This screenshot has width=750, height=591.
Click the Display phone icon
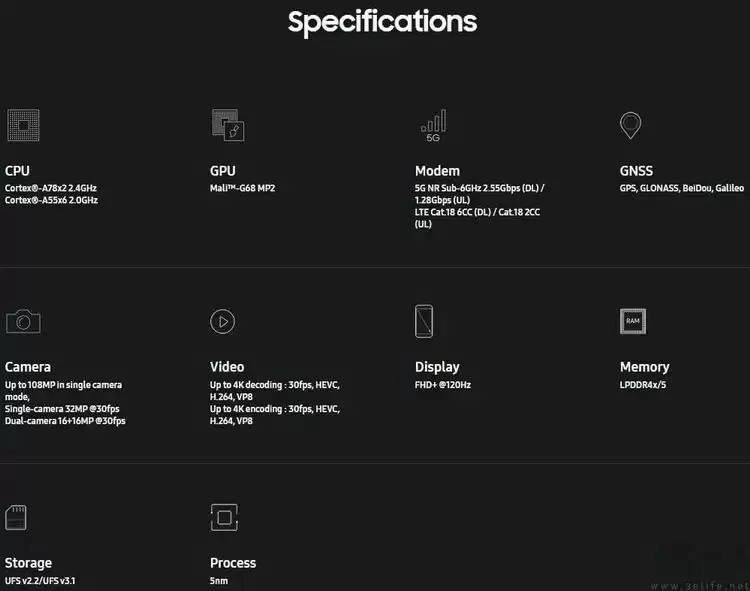(424, 321)
